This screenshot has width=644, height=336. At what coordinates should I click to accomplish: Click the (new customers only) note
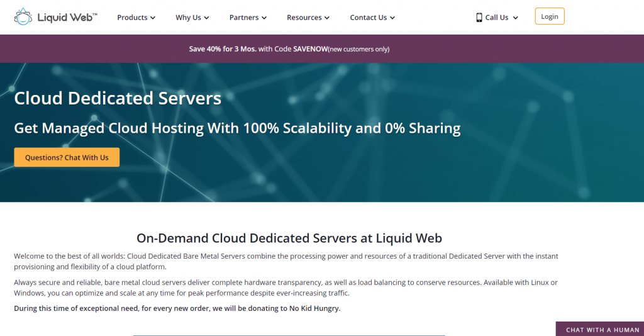[359, 49]
